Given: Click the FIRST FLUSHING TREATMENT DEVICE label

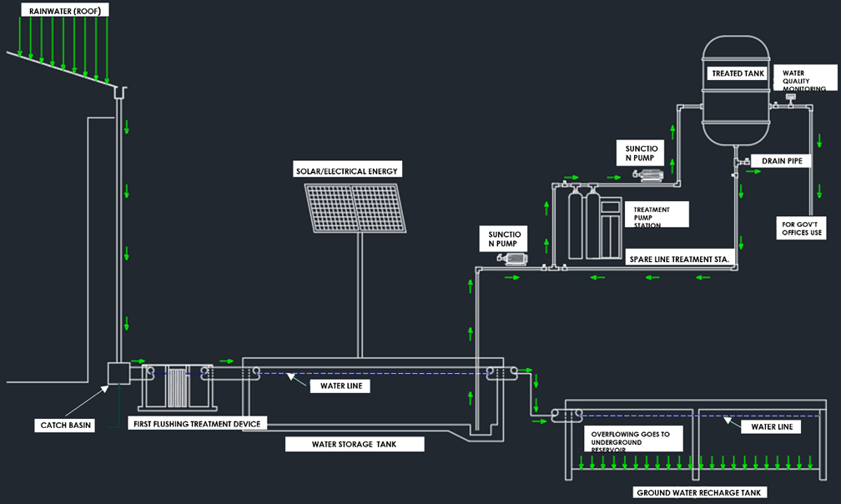Looking at the screenshot, I should (197, 424).
